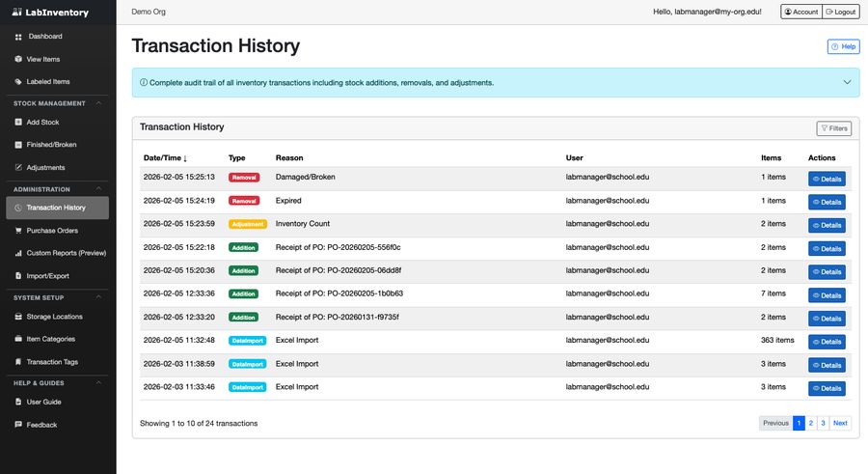Open Details for the 363 items Excel Import
This screenshot has width=868, height=474.
click(827, 342)
